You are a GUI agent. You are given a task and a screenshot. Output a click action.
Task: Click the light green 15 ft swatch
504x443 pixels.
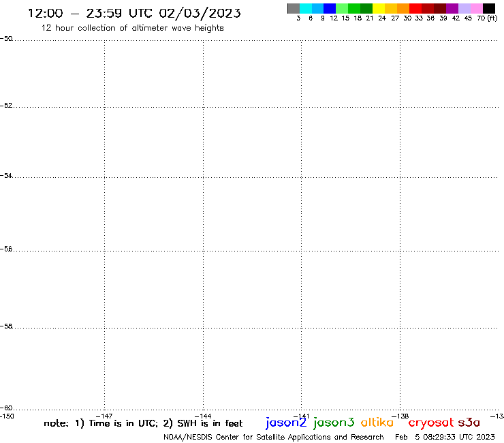(x=342, y=8)
